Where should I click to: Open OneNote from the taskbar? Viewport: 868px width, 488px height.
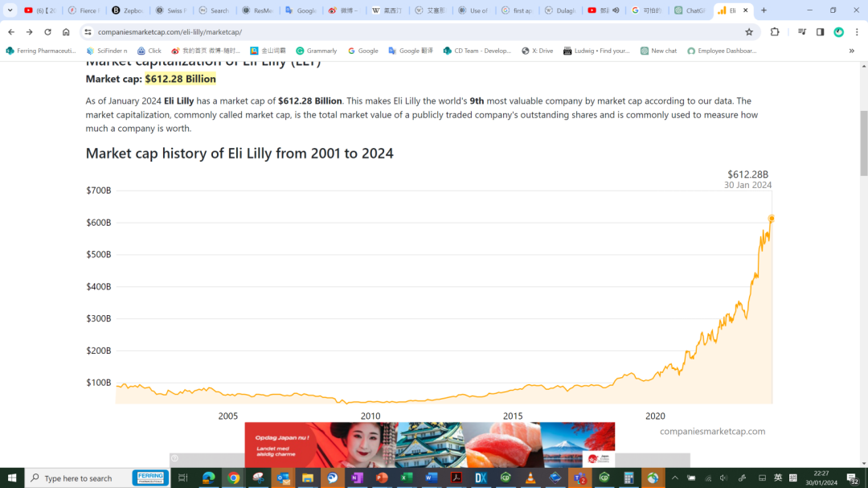(x=357, y=478)
